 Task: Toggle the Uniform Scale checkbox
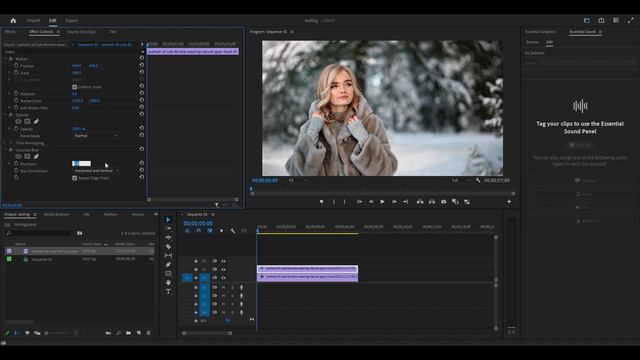coord(75,87)
